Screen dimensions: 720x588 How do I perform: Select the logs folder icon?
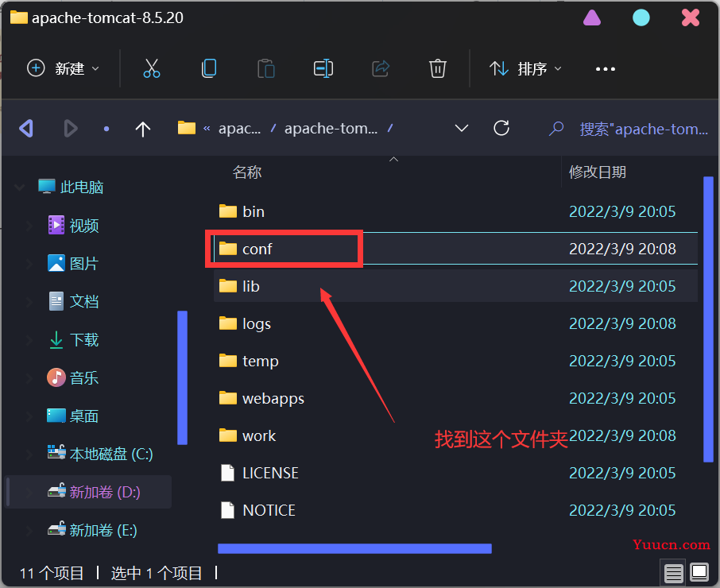click(x=228, y=323)
